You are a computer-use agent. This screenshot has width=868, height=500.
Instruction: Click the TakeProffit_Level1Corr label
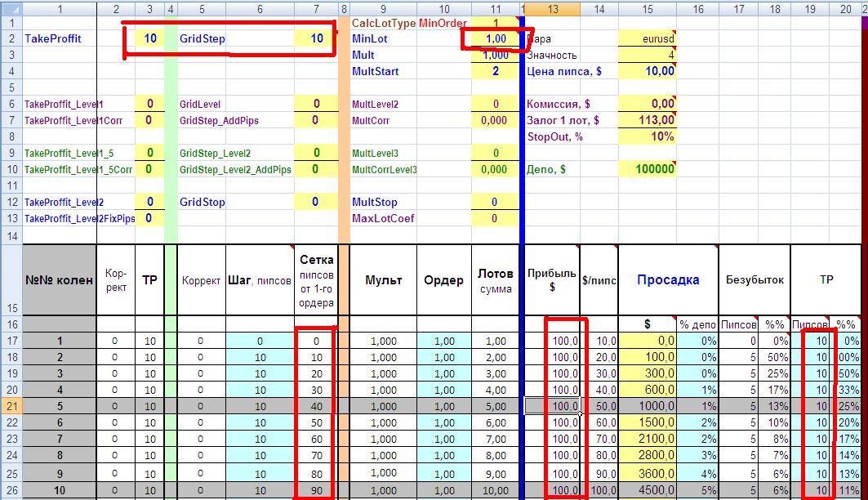point(73,120)
